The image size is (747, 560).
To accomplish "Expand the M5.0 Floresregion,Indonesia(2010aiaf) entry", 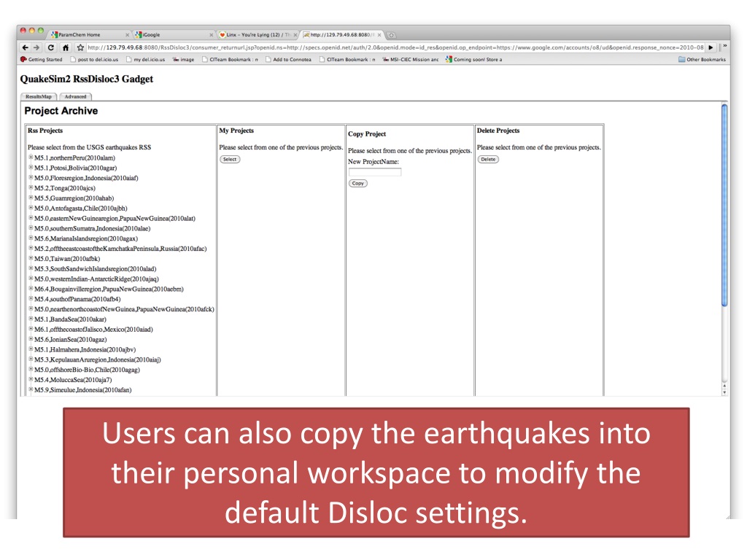I will click(x=31, y=177).
